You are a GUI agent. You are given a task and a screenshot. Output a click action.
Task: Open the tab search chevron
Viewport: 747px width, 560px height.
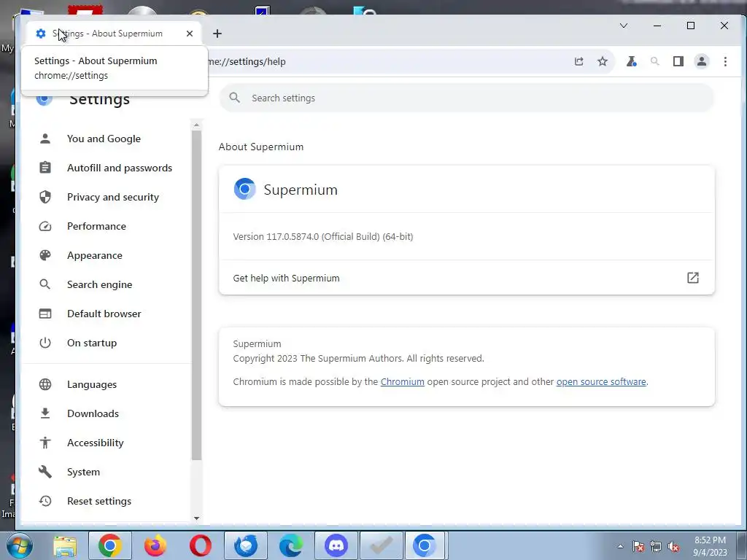[624, 26]
